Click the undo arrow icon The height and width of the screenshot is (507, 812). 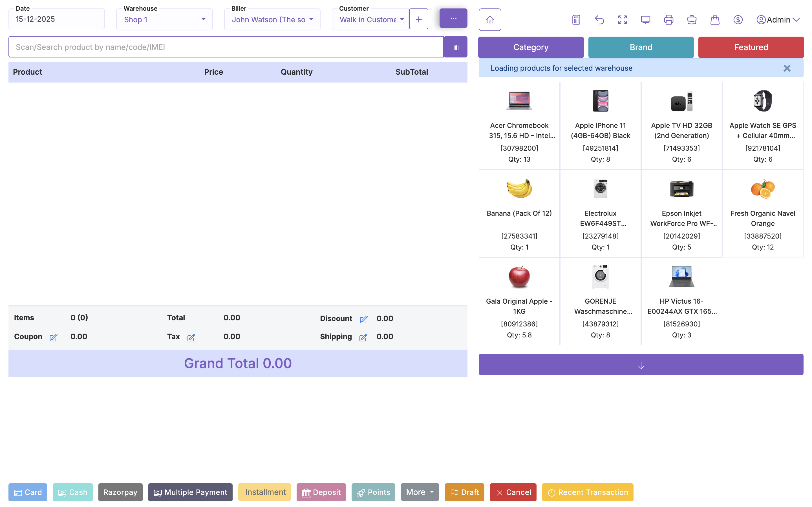[599, 19]
